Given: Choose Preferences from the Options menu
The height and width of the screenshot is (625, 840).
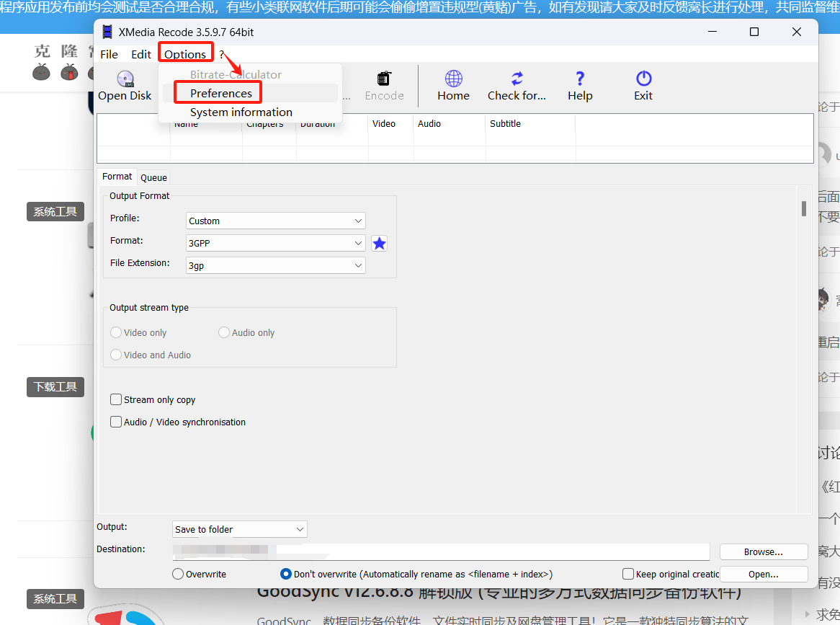Looking at the screenshot, I should (x=220, y=93).
